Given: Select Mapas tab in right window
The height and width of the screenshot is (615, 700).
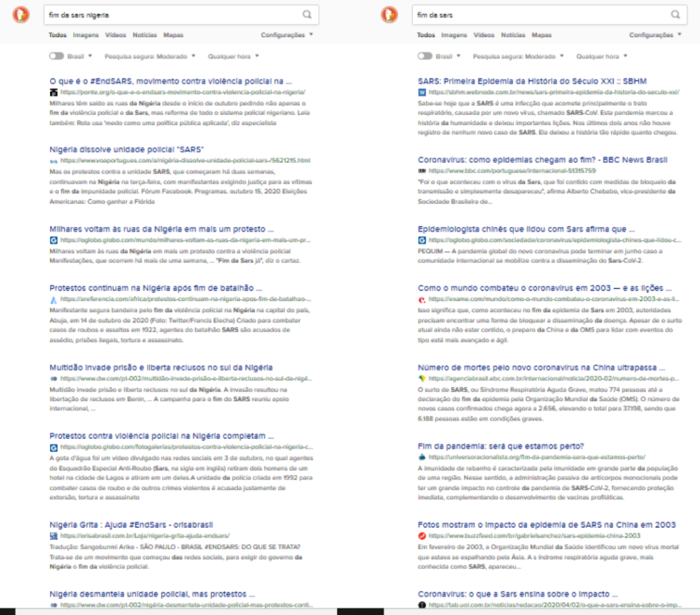Looking at the screenshot, I should click(x=541, y=35).
